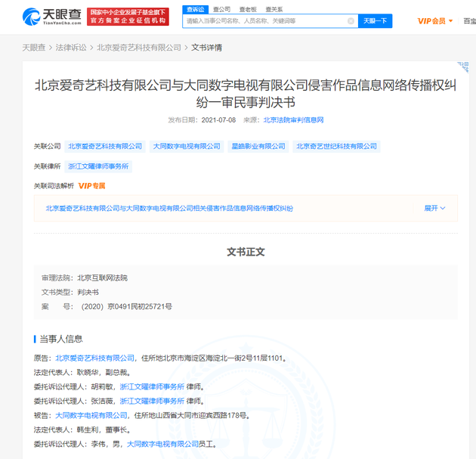Click the corner QR code icon
The width and height of the screenshot is (476, 459).
(463, 67)
